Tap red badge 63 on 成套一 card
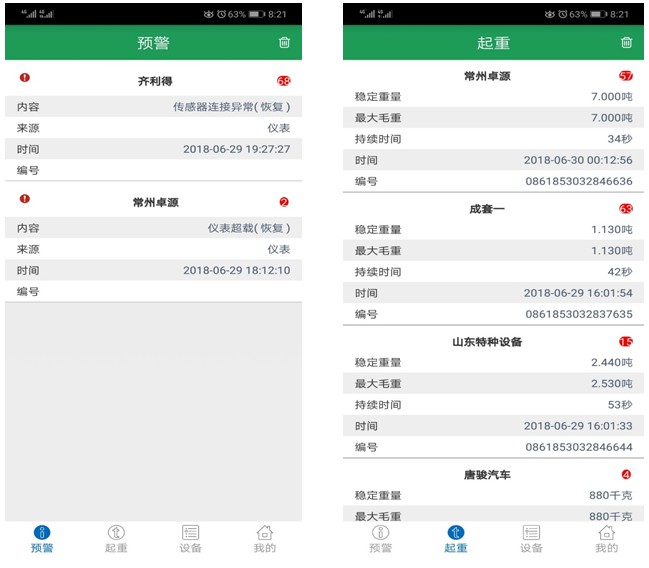649x568 pixels. tap(626, 209)
